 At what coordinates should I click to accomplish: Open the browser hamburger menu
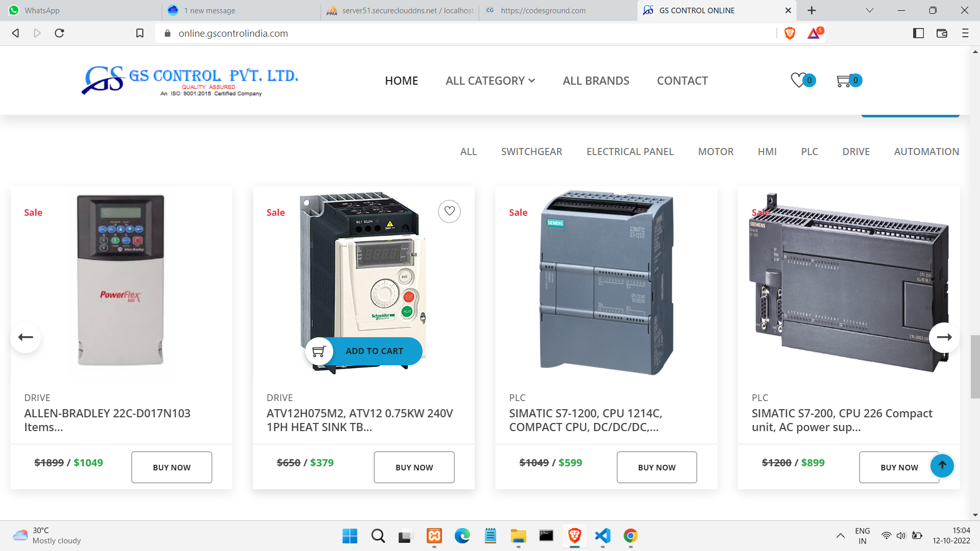click(965, 33)
